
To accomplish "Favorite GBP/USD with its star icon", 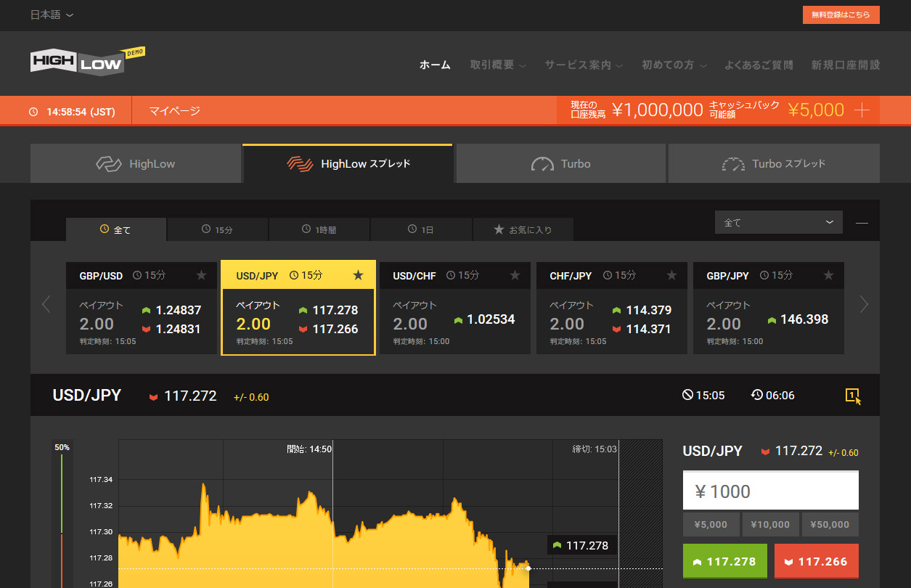I will coord(202,275).
